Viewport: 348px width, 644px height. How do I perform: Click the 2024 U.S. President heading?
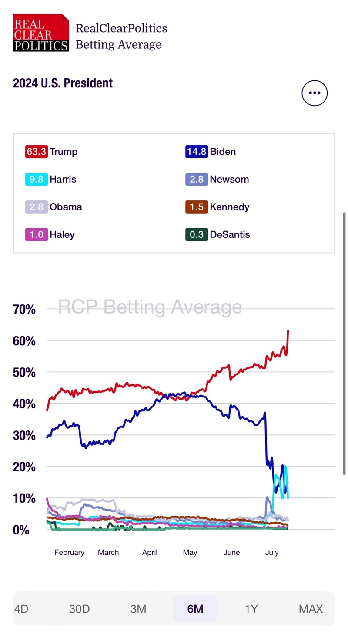point(63,83)
